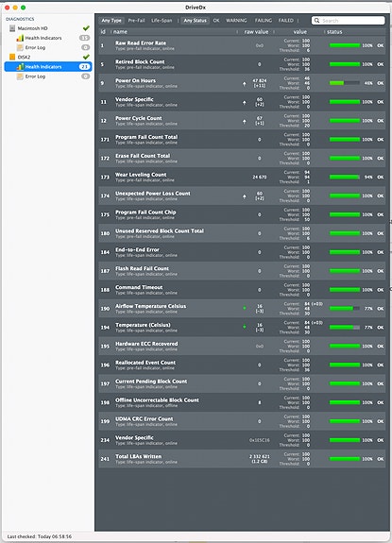Viewport: 392px width, 543px height.
Task: Click the search magnifier icon
Action: (x=316, y=21)
